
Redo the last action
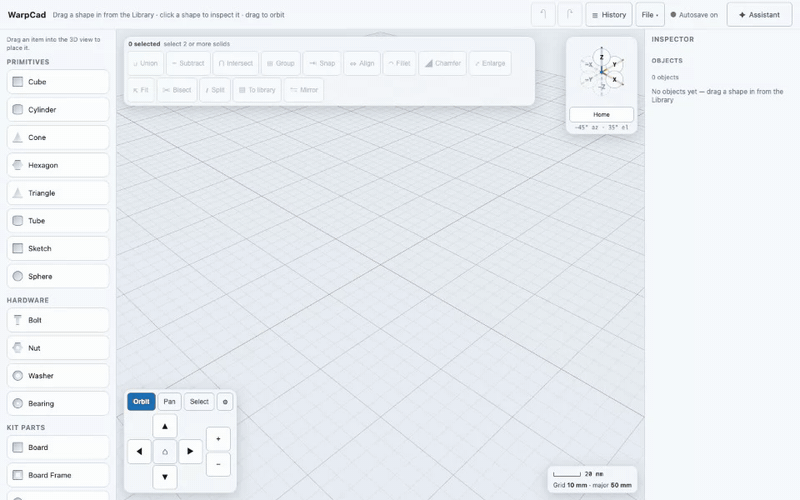tap(570, 14)
